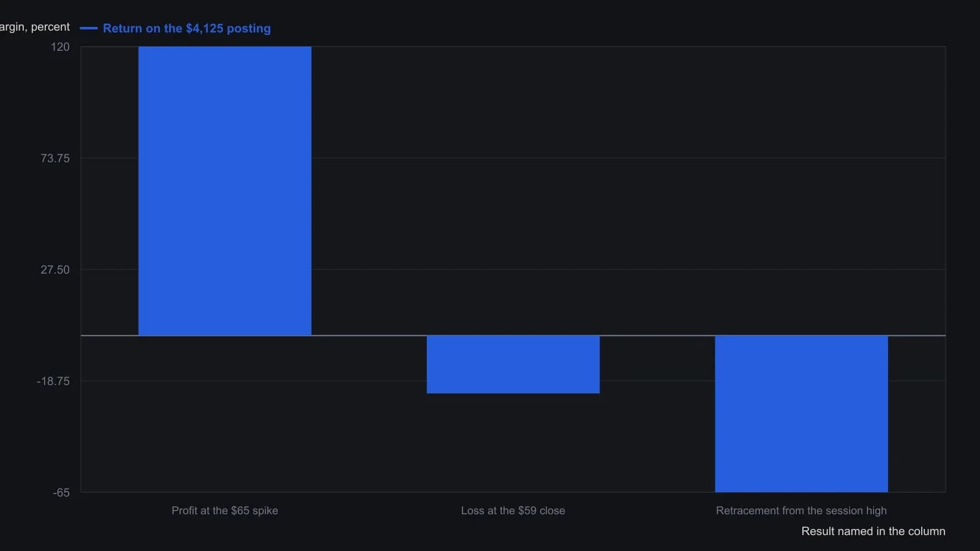Click the blue legend line marker

[x=89, y=28]
